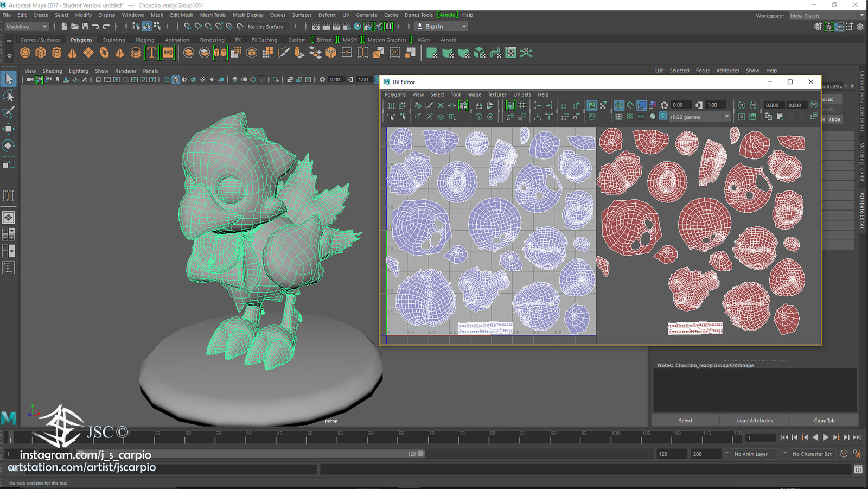
Task: Click the Open scene folder icon
Action: tap(75, 26)
